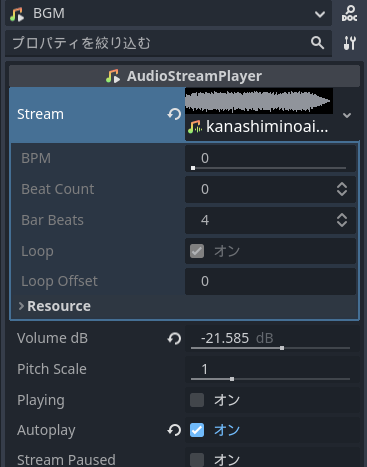
Task: Click the kanashiminoai stream file name
Action: (x=267, y=127)
